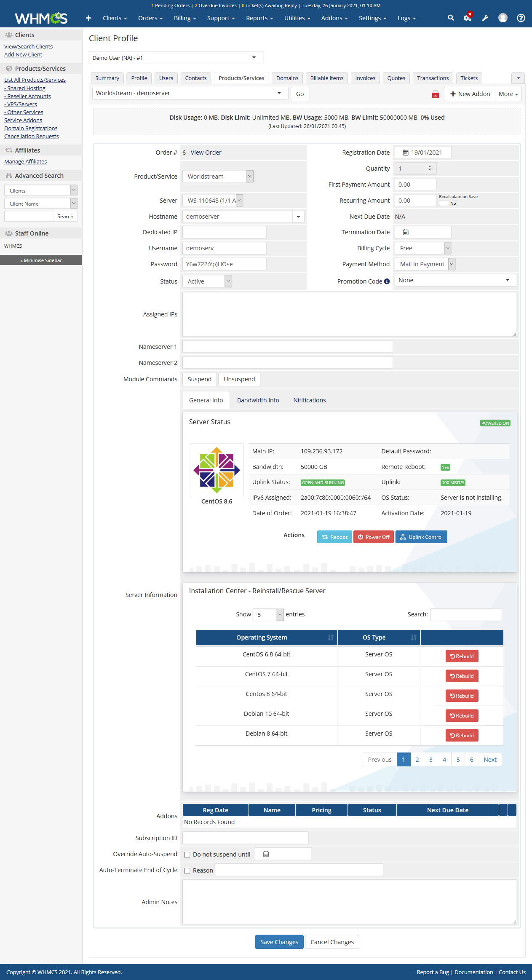Open the Billing menu in navbar
The height and width of the screenshot is (980, 532).
tap(185, 18)
